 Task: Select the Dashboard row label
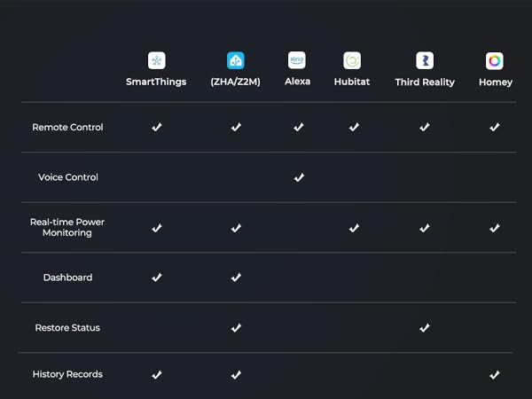click(x=67, y=278)
